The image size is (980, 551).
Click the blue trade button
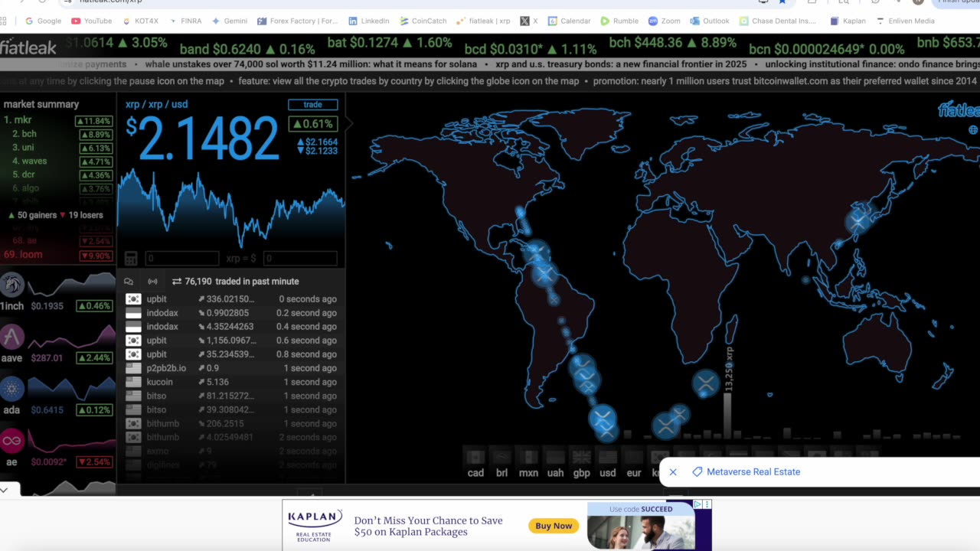pos(312,104)
